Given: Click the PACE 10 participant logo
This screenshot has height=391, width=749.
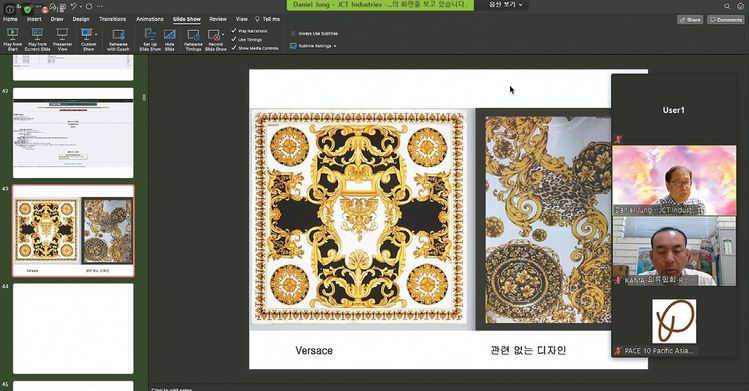Looking at the screenshot, I should pyautogui.click(x=674, y=321).
